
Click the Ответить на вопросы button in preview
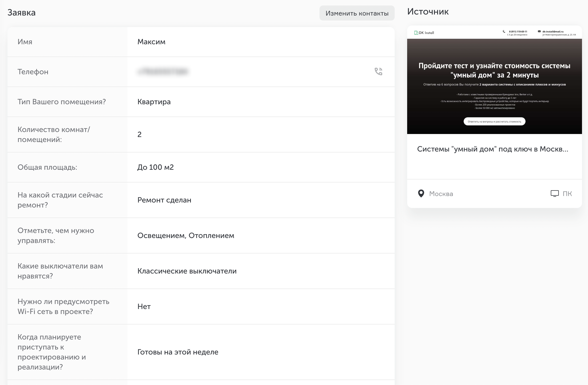[494, 121]
